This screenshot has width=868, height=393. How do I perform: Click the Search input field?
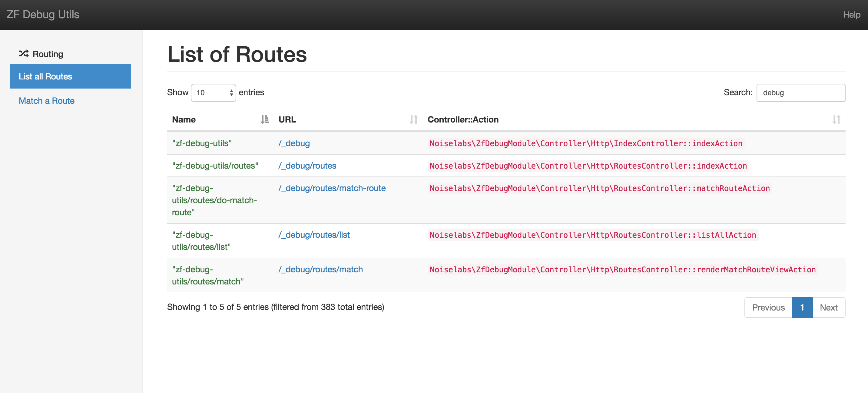(801, 92)
